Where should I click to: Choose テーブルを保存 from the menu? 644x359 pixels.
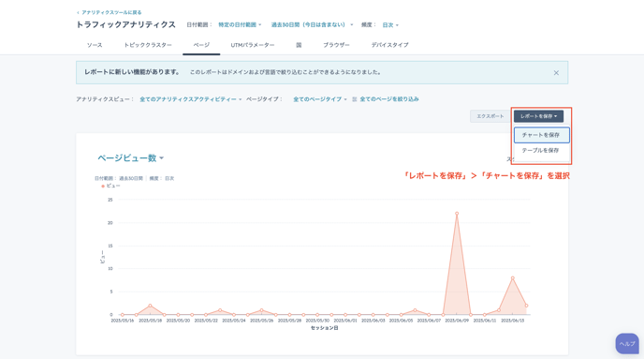click(541, 151)
